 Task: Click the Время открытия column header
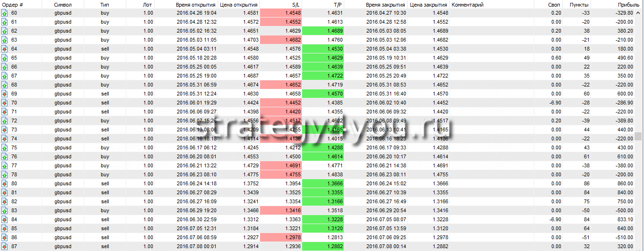tap(195, 4)
